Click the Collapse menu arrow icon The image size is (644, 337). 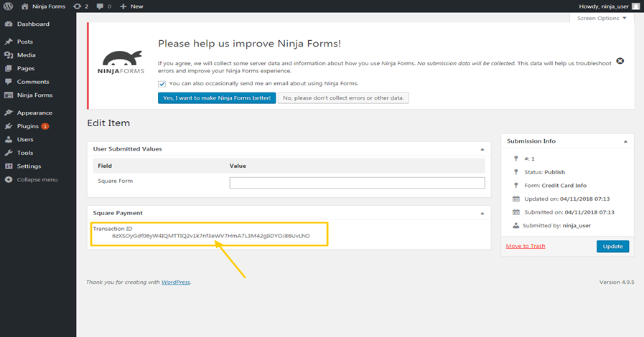(9, 179)
